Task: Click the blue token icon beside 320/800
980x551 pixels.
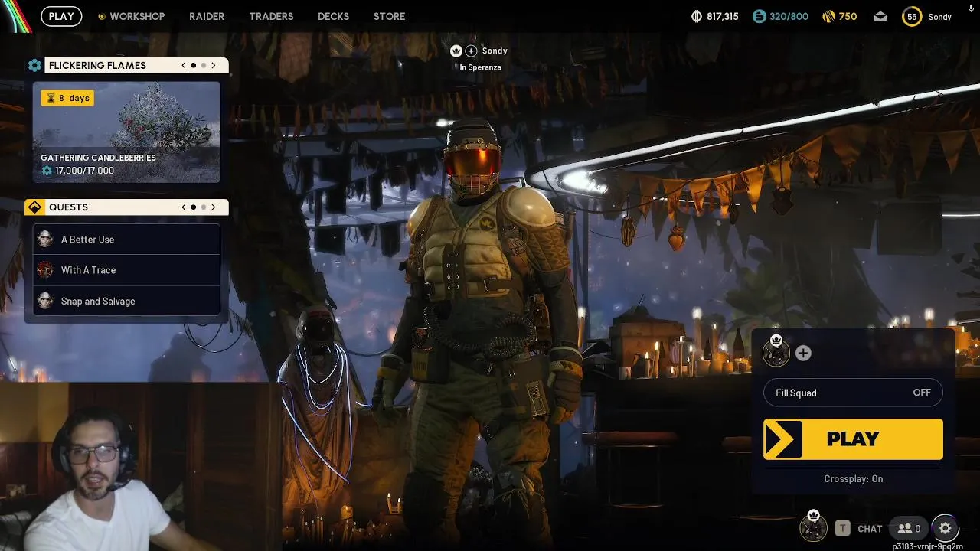Action: pyautogui.click(x=759, y=16)
